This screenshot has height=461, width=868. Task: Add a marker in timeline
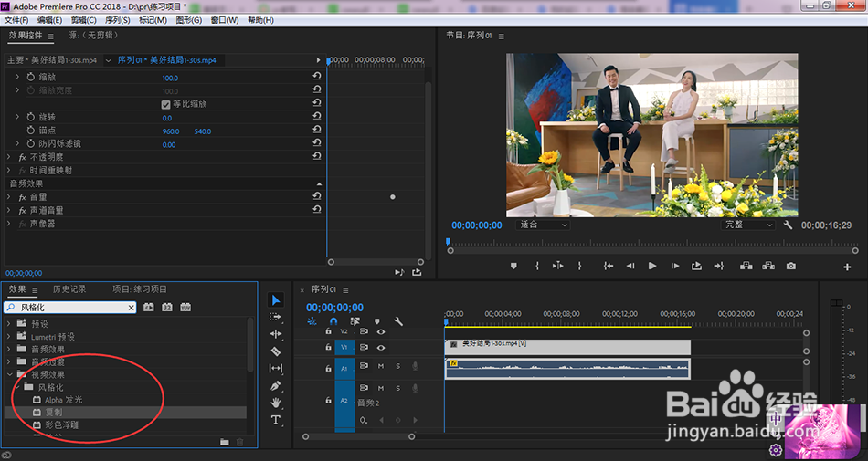(377, 321)
